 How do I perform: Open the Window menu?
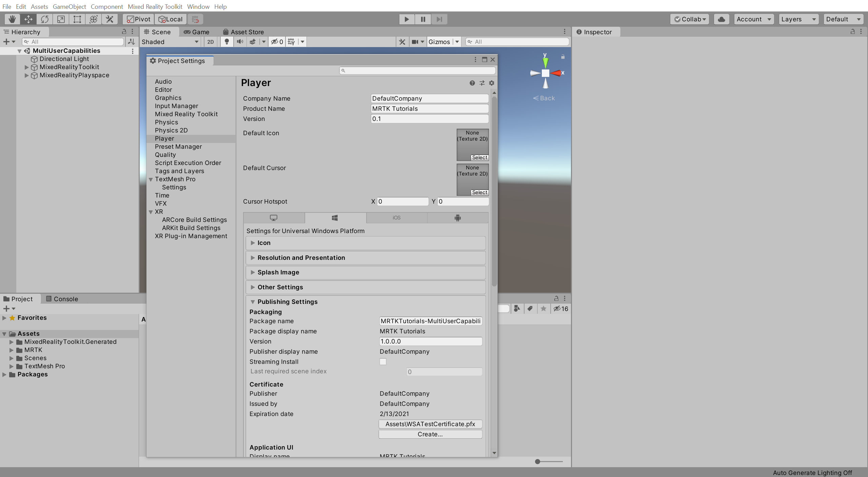(198, 6)
